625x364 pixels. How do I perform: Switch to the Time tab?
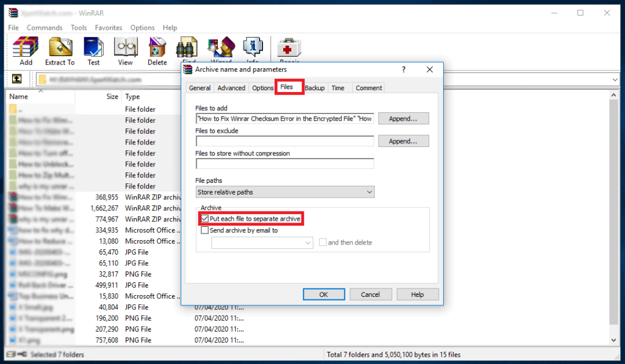click(x=338, y=88)
